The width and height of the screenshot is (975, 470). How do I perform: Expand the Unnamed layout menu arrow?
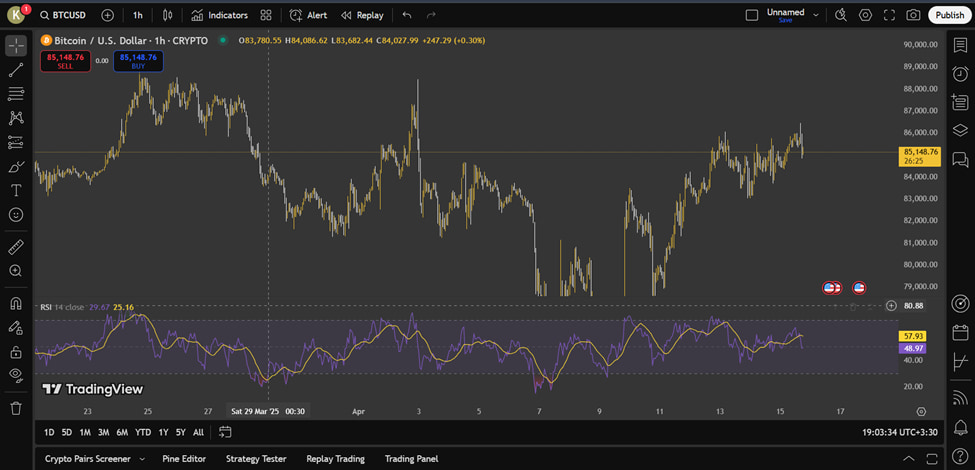(816, 15)
